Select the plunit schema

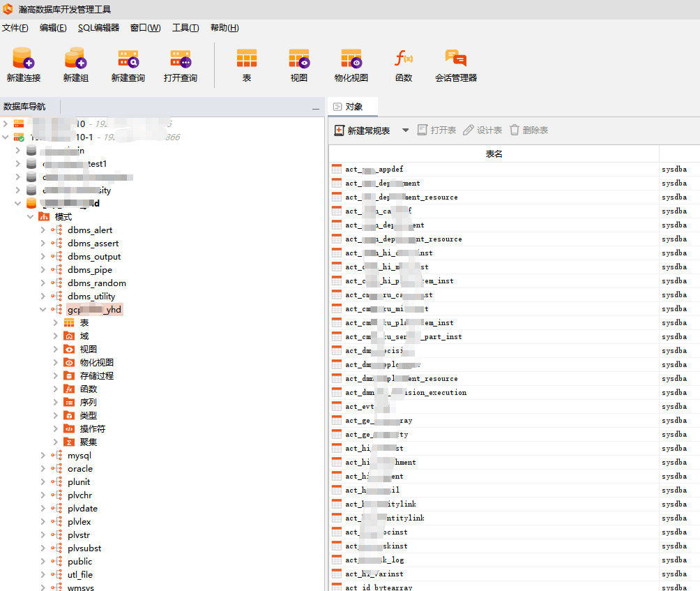click(79, 482)
